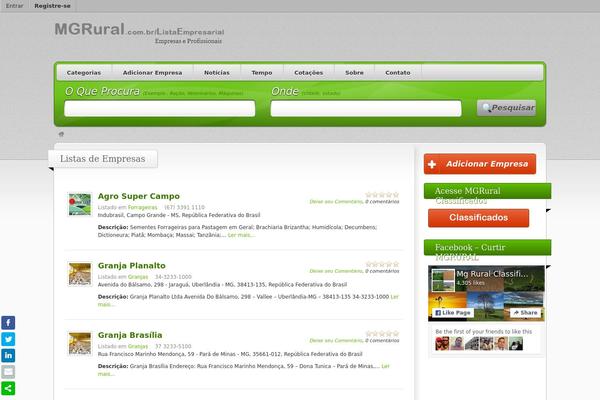Open Granjas category under Granja Planalto
The width and height of the screenshot is (600, 400).
138,277
